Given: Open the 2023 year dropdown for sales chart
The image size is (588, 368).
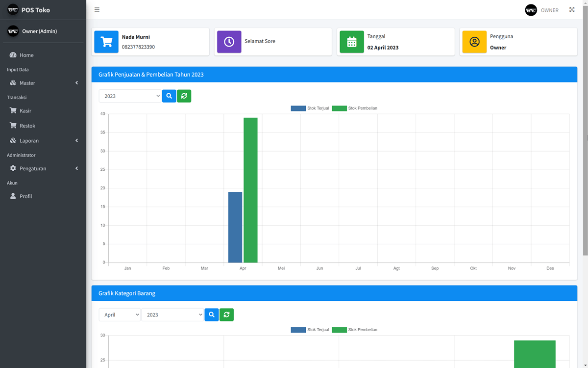Looking at the screenshot, I should click(x=130, y=96).
